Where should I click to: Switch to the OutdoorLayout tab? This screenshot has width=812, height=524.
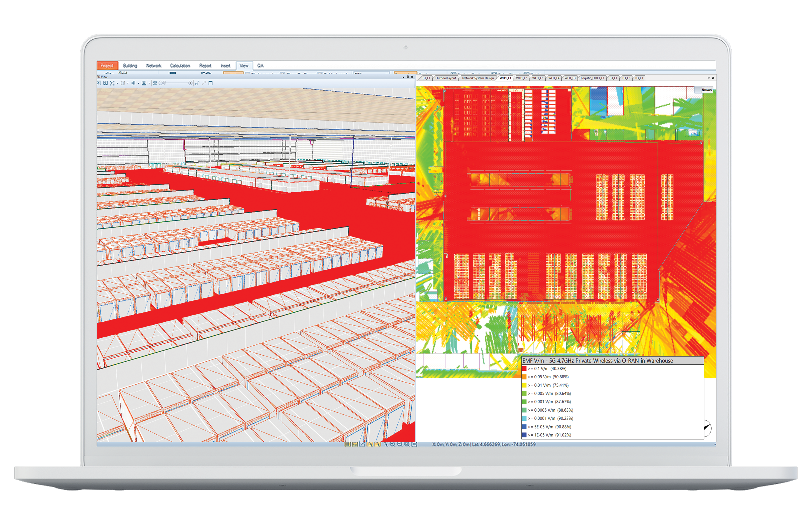(x=445, y=78)
